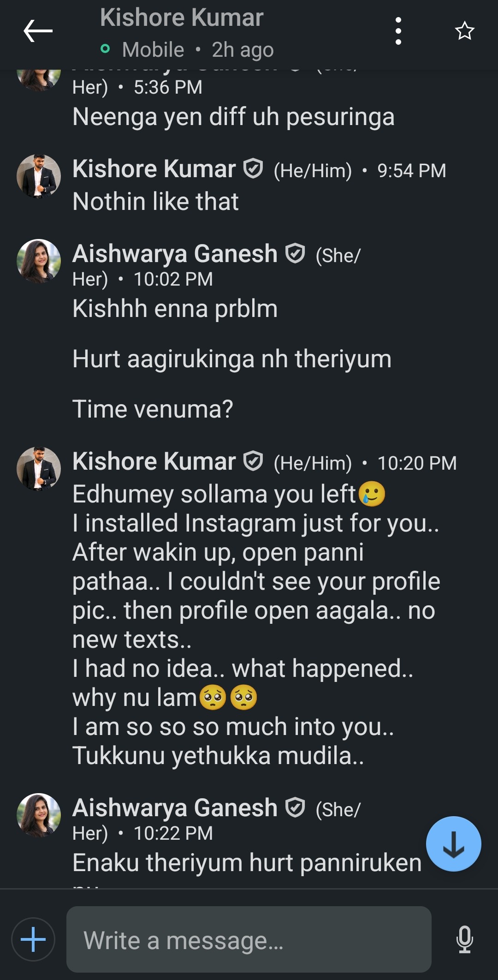498x980 pixels.
Task: Focus the Write a message field
Action: click(249, 939)
